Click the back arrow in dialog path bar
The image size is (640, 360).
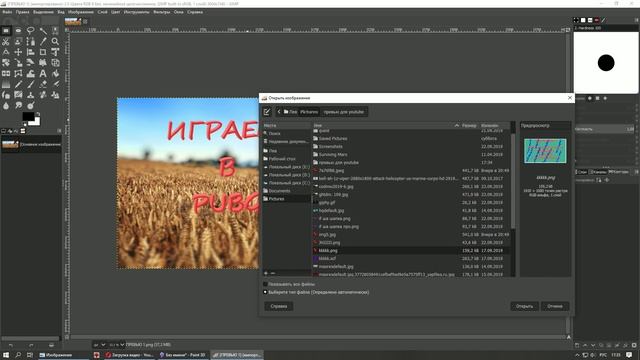coord(279,112)
